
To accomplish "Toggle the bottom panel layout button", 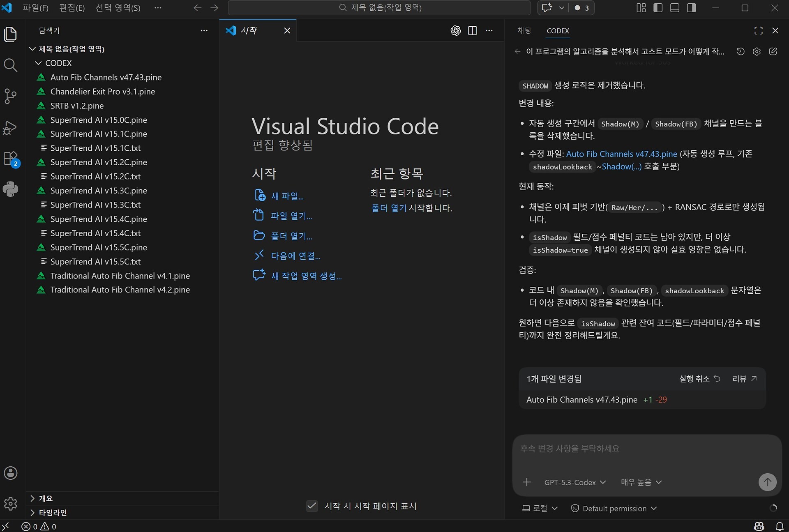I will (675, 8).
